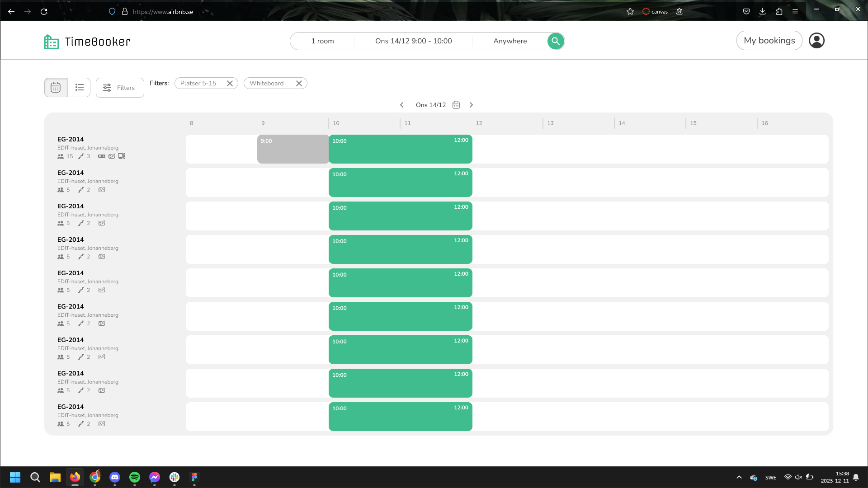Screen dimensions: 868x488
Task: Open My bookings
Action: (x=769, y=41)
